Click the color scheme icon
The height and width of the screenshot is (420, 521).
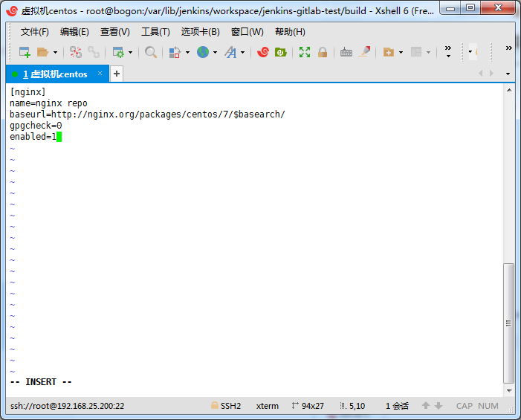175,52
